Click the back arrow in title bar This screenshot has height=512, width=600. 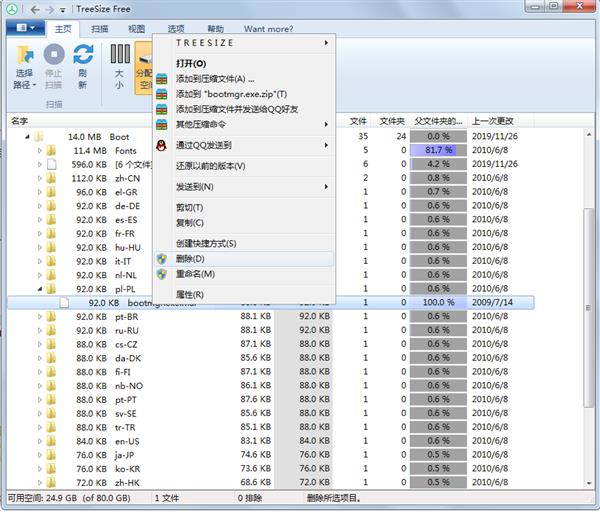(35, 10)
